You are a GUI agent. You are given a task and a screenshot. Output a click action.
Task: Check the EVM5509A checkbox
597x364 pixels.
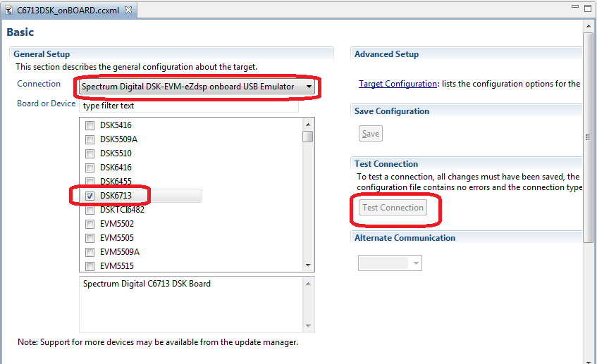tap(90, 252)
